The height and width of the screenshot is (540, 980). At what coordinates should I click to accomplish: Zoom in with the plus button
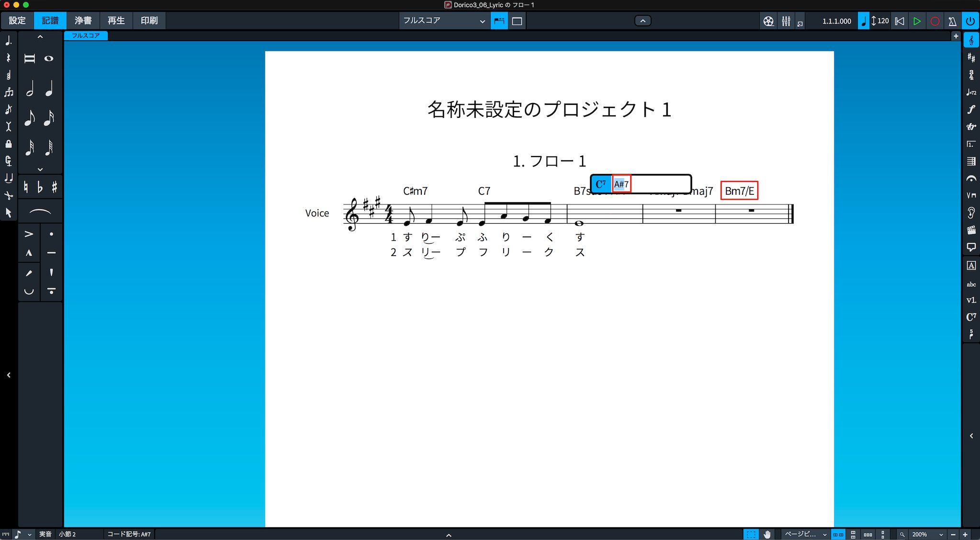tap(965, 534)
